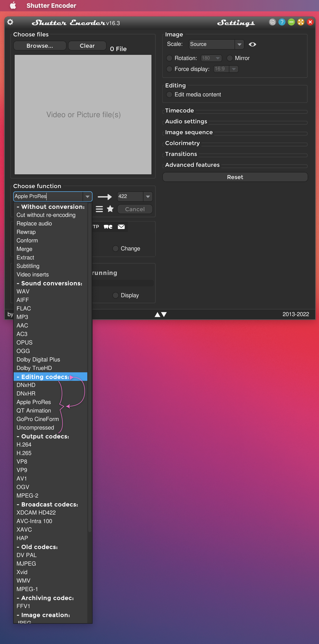The image size is (319, 644).
Task: Toggle the Display option
Action: pyautogui.click(x=115, y=295)
